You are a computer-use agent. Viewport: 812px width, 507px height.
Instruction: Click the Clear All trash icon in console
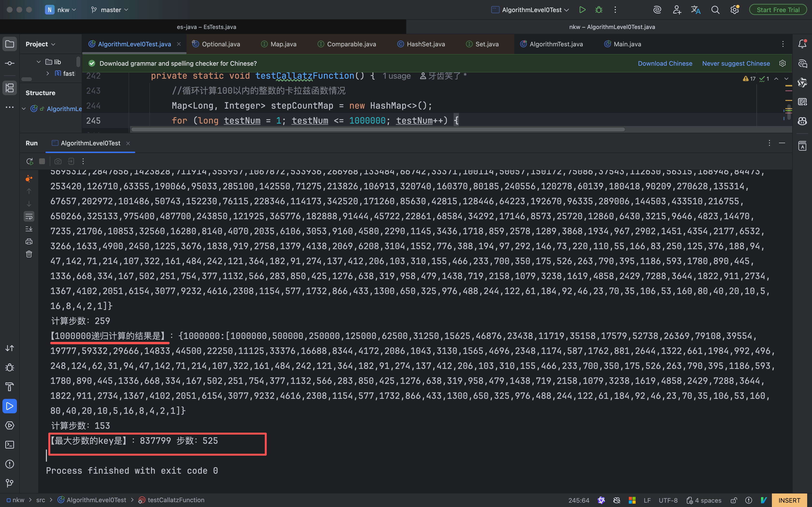pos(29,254)
